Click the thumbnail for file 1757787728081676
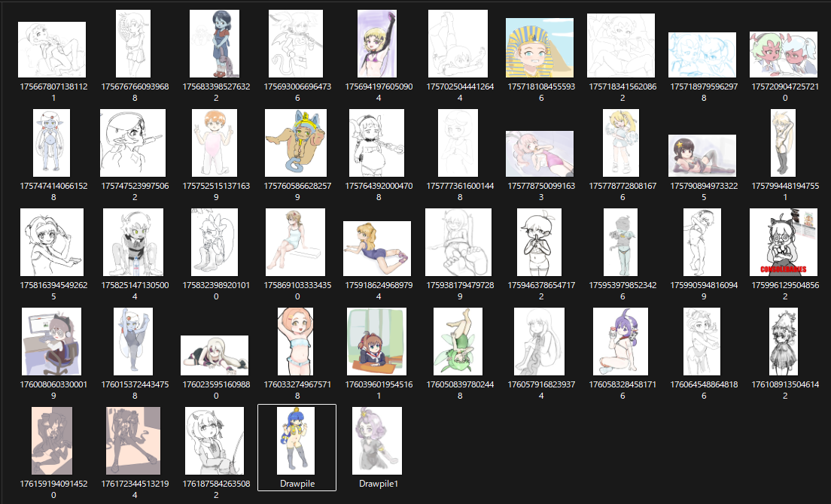 620,143
